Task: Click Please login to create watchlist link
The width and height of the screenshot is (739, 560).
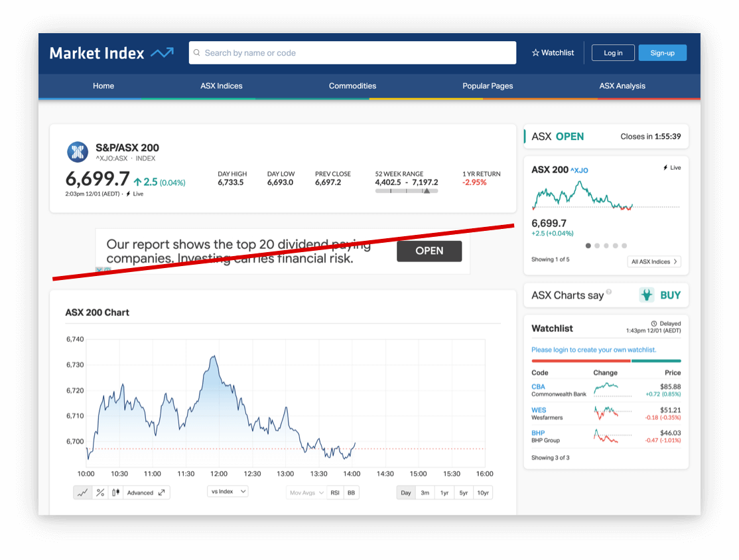Action: pos(594,350)
